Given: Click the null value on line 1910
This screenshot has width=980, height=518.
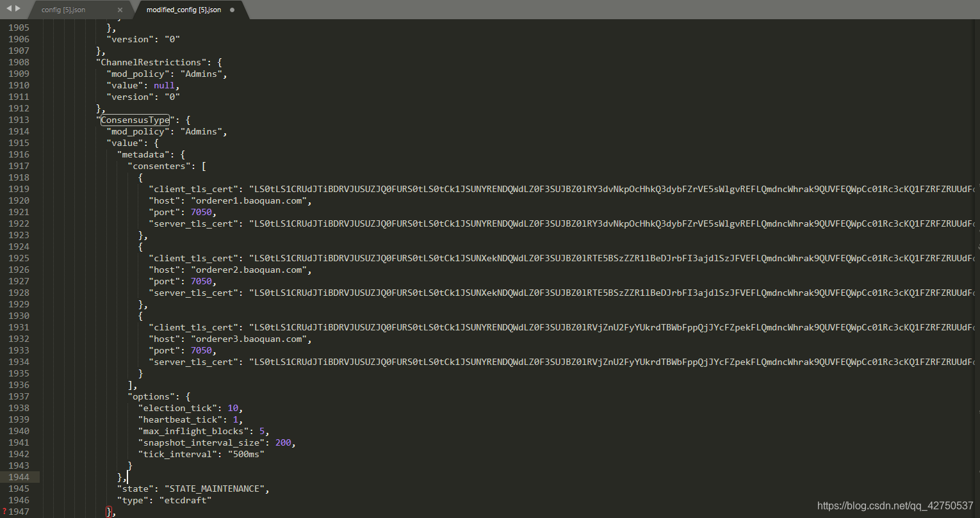Looking at the screenshot, I should 164,85.
